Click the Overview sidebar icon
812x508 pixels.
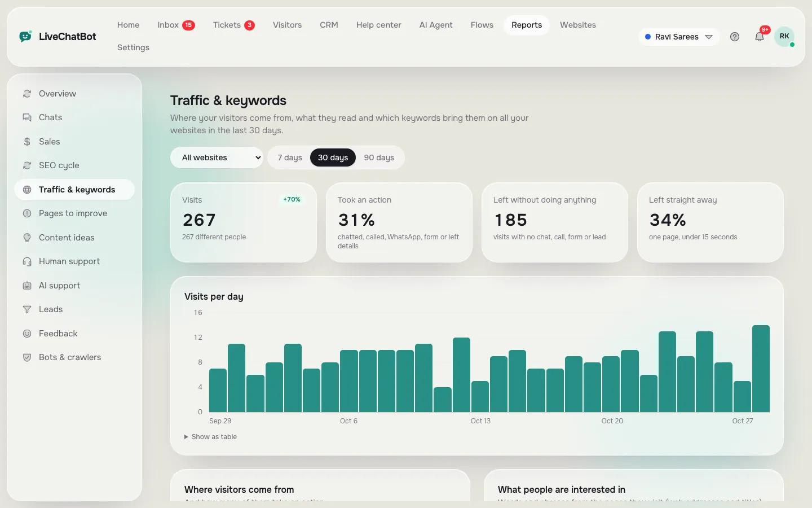coord(27,94)
